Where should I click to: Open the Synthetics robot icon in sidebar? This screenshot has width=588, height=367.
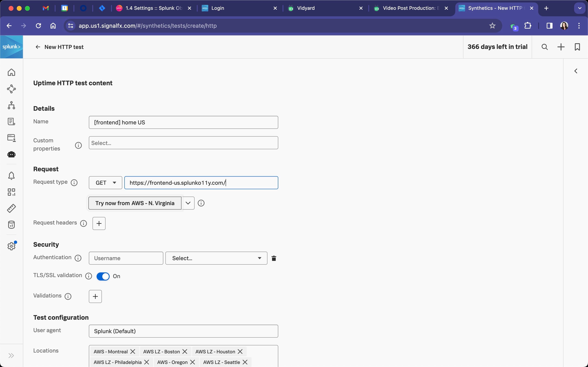pos(11,154)
